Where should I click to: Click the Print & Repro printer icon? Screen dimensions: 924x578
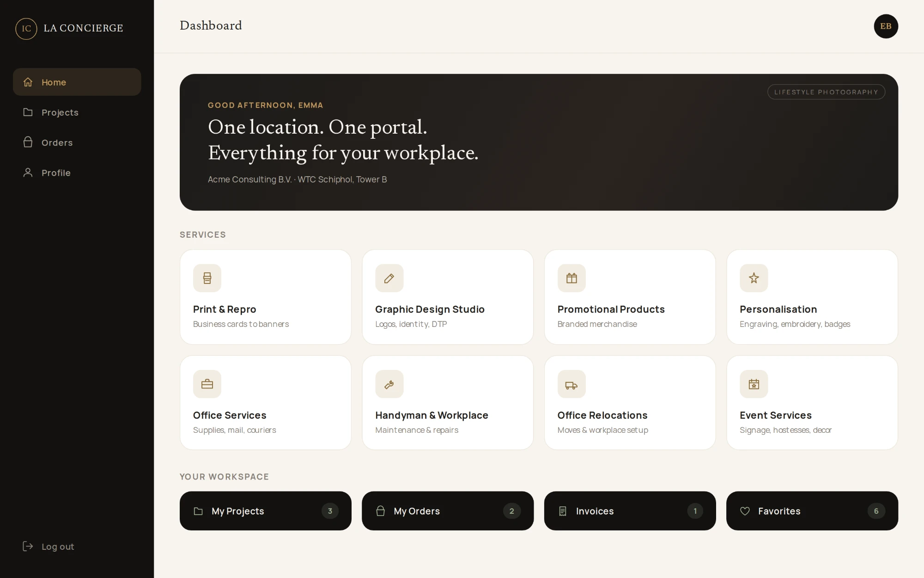[207, 278]
